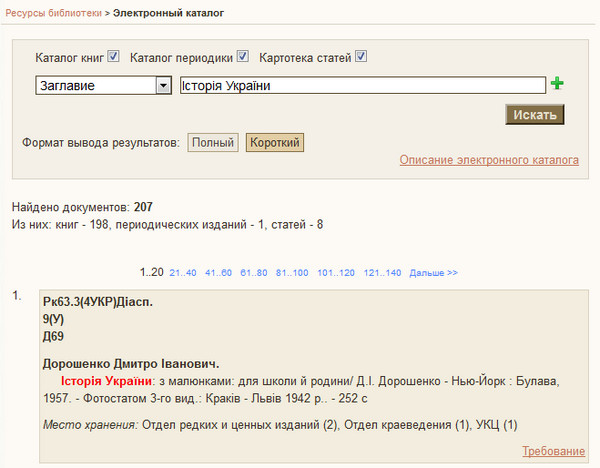Select the Короткий results format
The height and width of the screenshot is (468, 600).
(275, 142)
